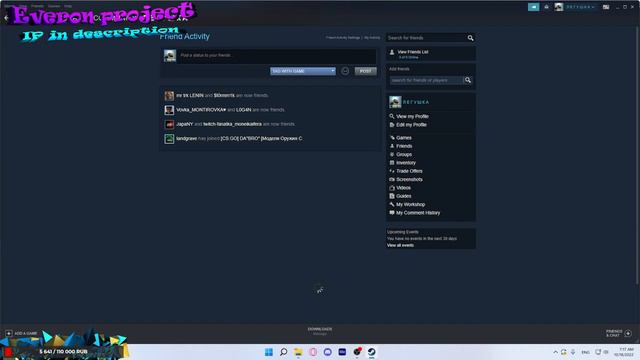Open the profile avatar in the sidebar
This screenshot has height=360, width=640.
(x=395, y=102)
